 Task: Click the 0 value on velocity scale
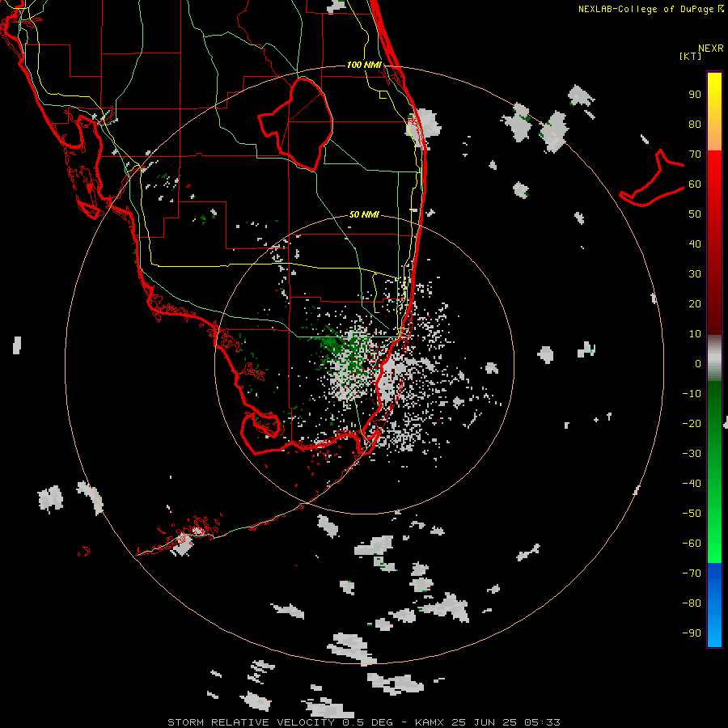coord(698,363)
